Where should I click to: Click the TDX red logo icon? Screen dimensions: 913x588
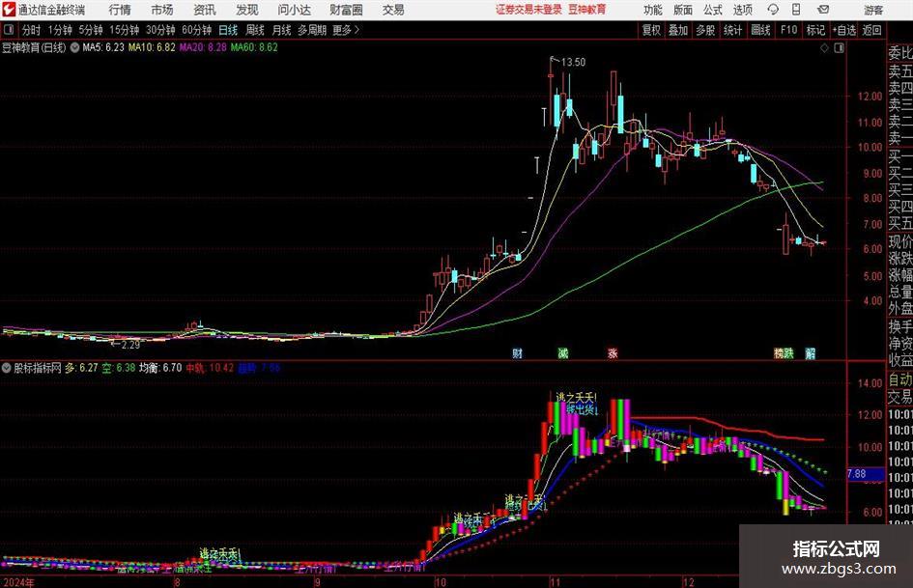click(x=9, y=10)
